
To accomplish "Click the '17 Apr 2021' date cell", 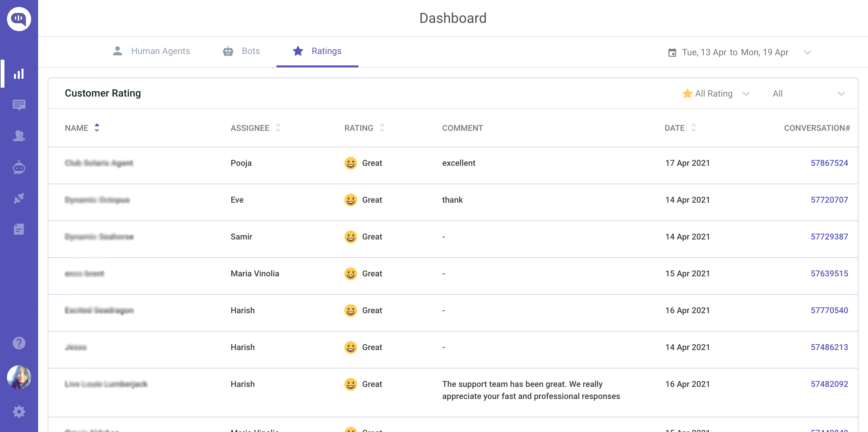I will point(688,163).
